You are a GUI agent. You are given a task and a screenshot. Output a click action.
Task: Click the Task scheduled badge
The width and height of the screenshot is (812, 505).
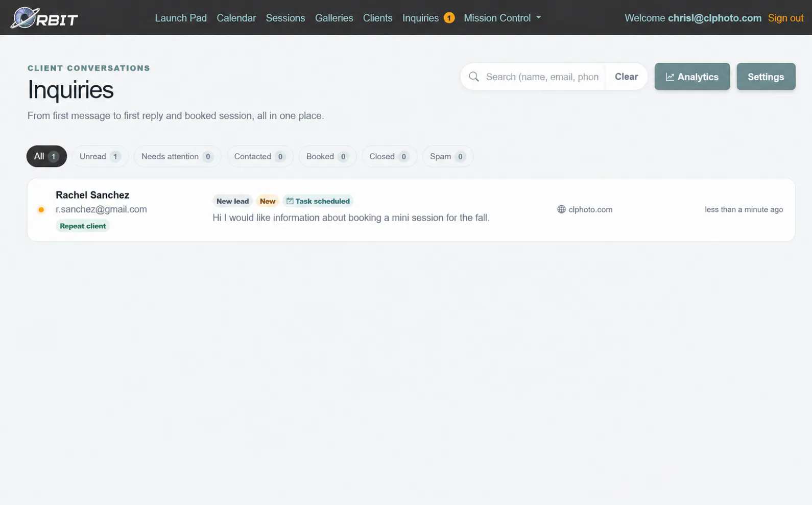(x=318, y=201)
